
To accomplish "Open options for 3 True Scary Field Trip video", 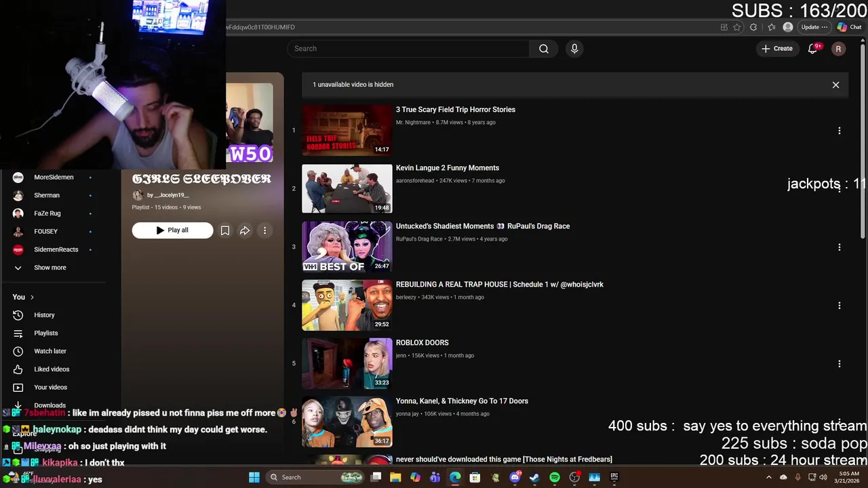I will [839, 131].
